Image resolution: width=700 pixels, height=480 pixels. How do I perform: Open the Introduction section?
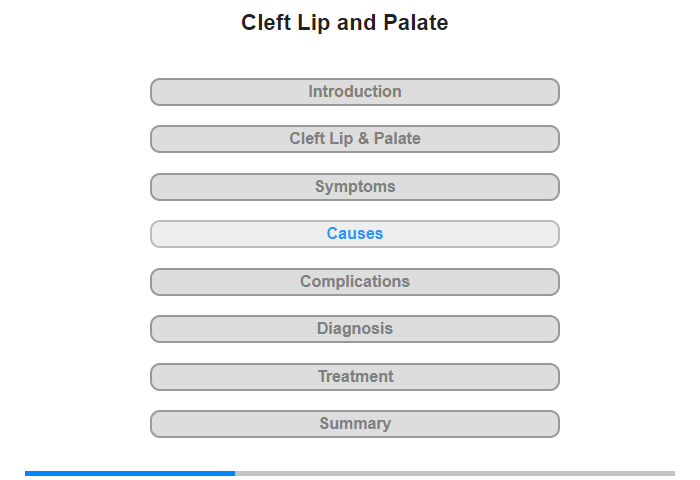click(355, 92)
